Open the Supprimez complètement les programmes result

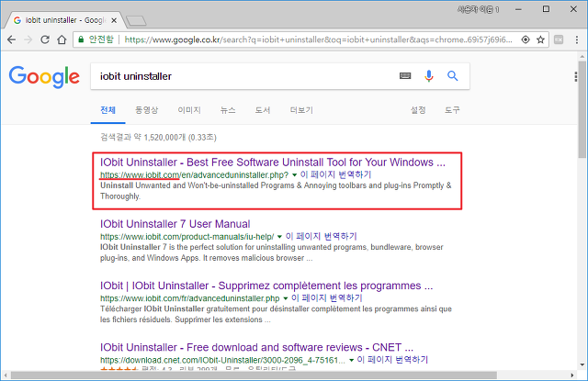point(266,286)
